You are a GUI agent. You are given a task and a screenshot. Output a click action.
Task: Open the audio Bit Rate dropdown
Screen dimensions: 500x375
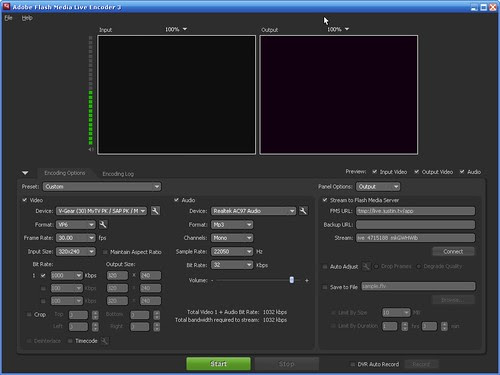[x=232, y=265]
